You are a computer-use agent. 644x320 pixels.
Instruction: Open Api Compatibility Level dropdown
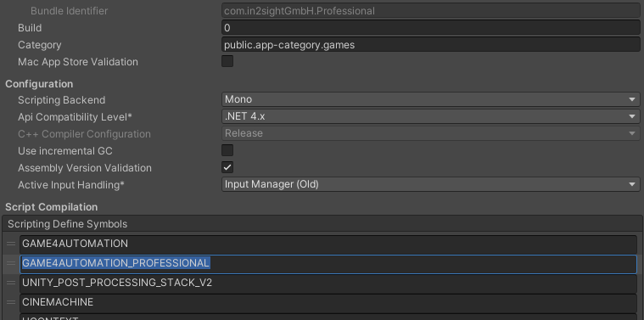coord(431,116)
